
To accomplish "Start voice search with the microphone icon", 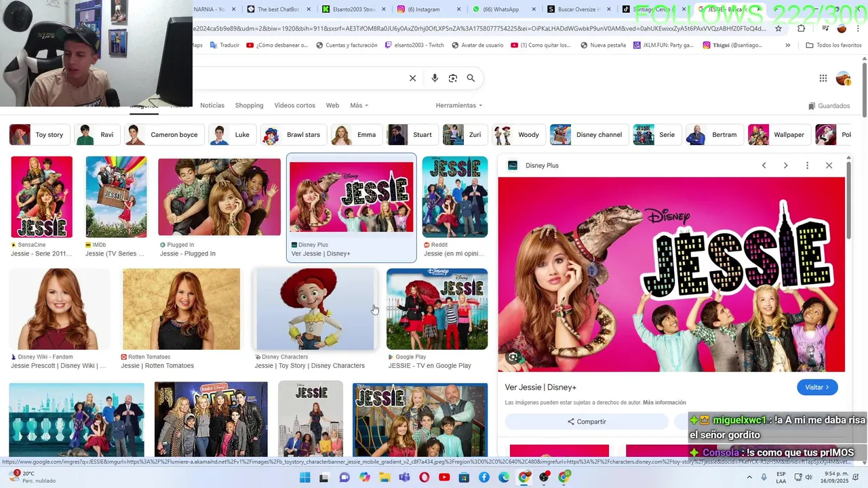I will tap(435, 78).
